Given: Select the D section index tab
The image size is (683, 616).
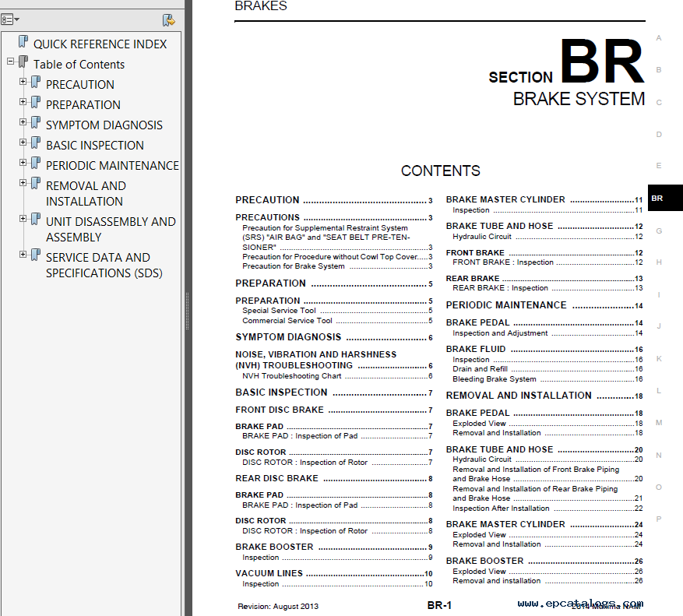Looking at the screenshot, I should click(x=659, y=135).
